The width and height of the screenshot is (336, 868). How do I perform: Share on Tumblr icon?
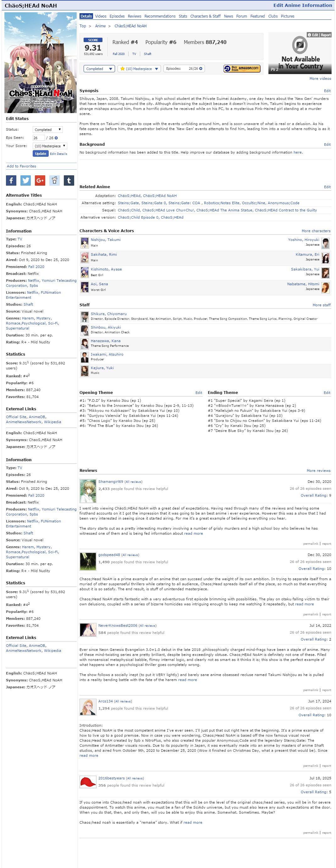69,180
